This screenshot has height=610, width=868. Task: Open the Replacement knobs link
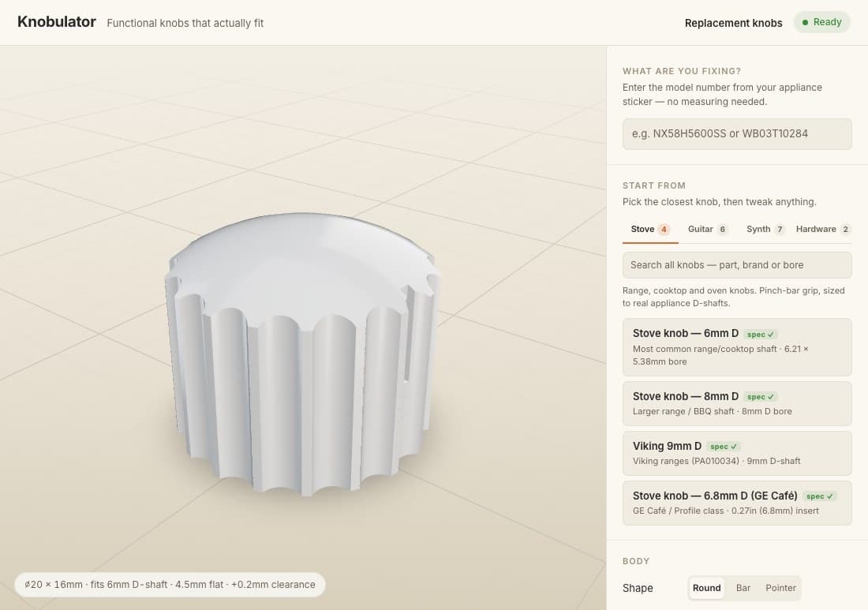tap(733, 23)
